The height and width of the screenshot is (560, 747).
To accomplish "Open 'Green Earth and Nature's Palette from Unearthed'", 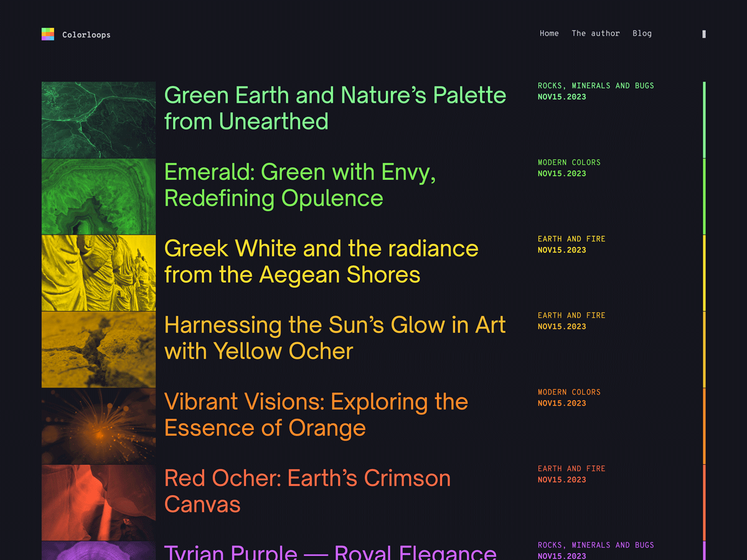I will (x=335, y=108).
